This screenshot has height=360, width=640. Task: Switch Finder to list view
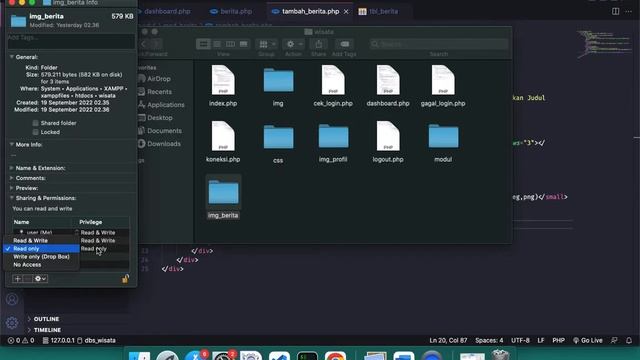click(x=217, y=44)
